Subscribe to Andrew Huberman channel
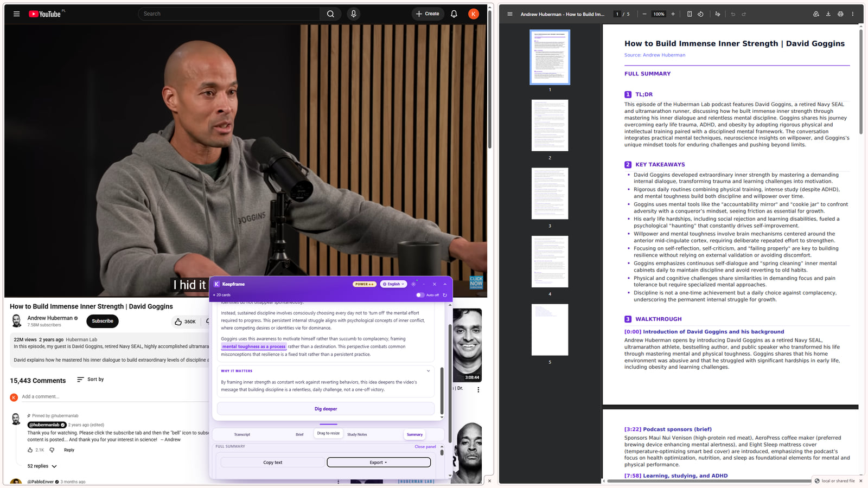 pos(103,321)
